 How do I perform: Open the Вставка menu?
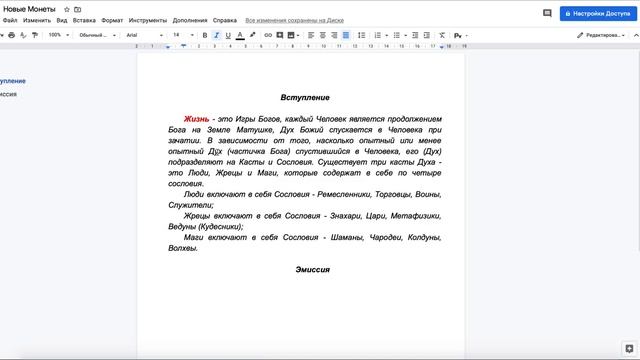84,20
